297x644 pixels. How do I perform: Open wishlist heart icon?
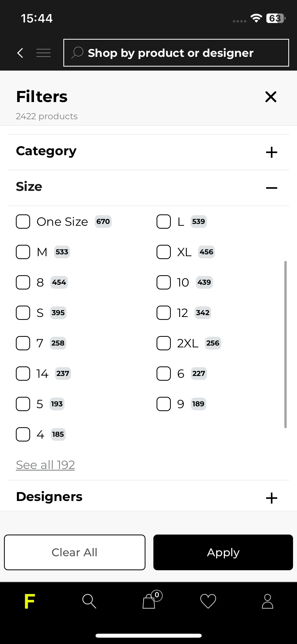click(208, 601)
